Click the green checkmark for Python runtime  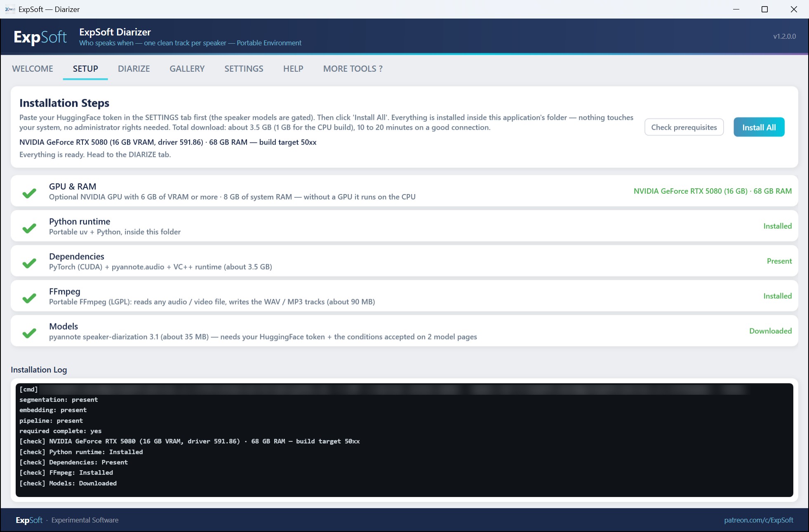pyautogui.click(x=29, y=228)
